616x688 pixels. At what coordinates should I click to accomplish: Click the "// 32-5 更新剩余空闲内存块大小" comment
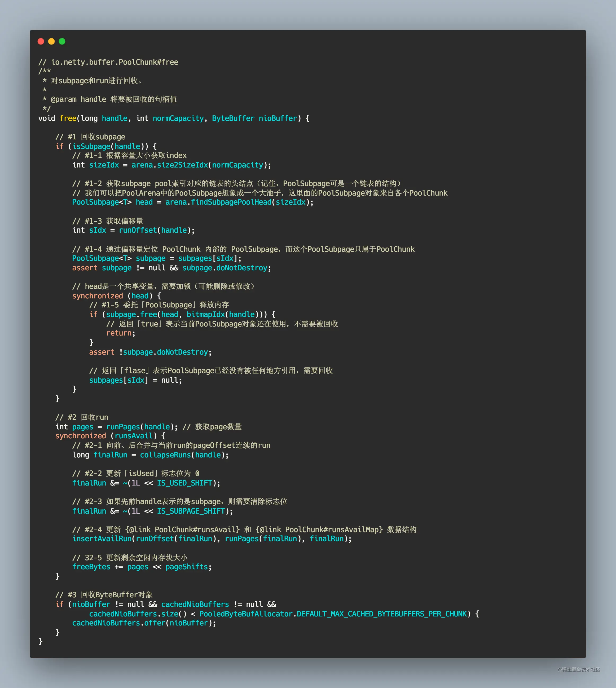coord(130,558)
